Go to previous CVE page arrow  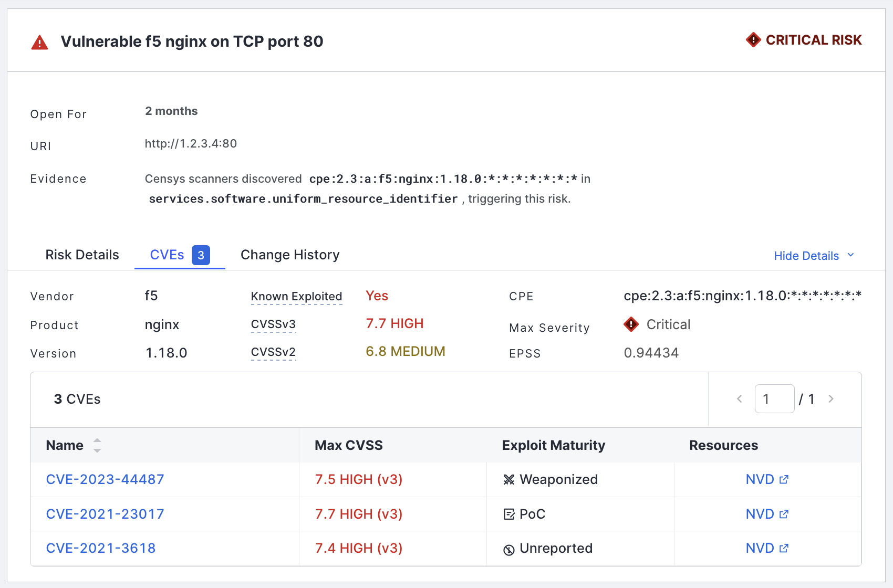coord(739,399)
